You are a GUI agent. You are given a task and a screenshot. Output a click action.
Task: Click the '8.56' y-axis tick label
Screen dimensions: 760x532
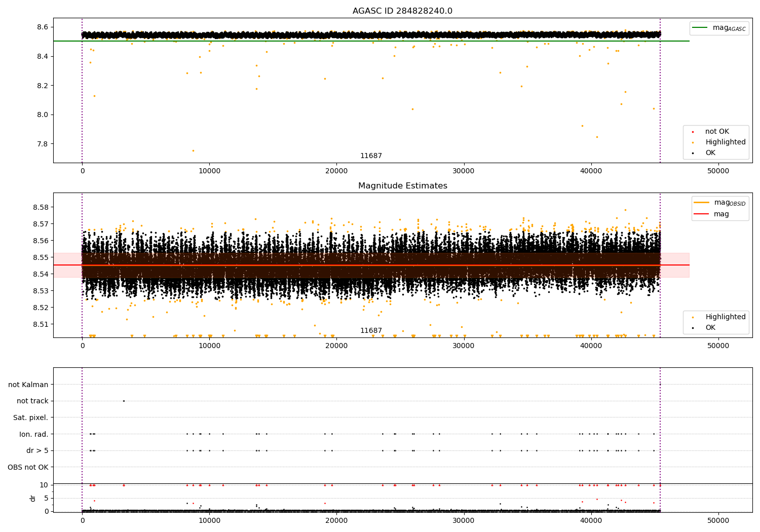[41, 241]
